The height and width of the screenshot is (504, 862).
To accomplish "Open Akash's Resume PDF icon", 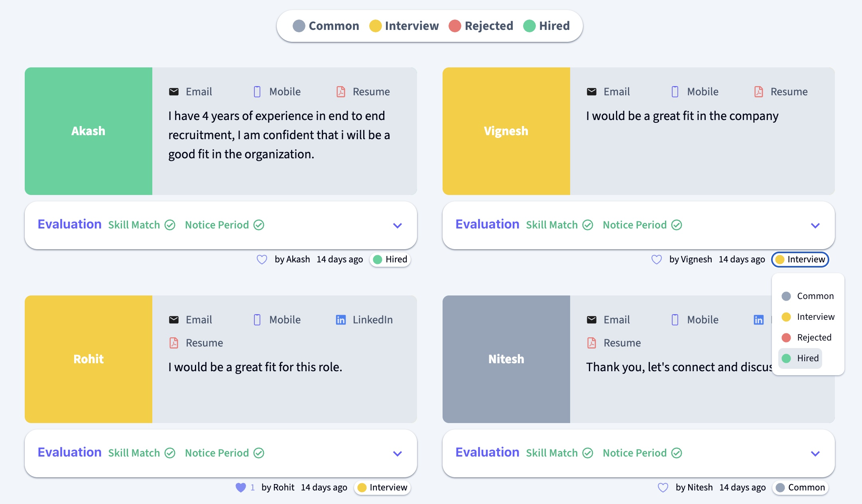I will 341,92.
